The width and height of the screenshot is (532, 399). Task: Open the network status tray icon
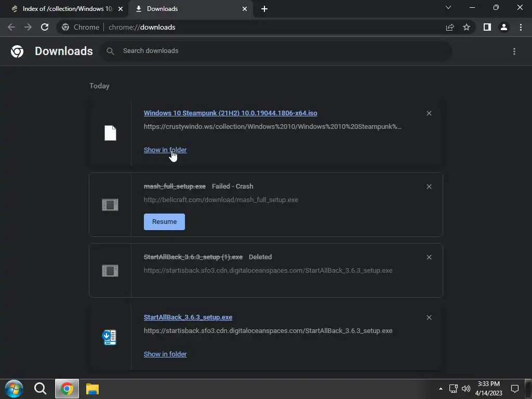click(x=453, y=389)
